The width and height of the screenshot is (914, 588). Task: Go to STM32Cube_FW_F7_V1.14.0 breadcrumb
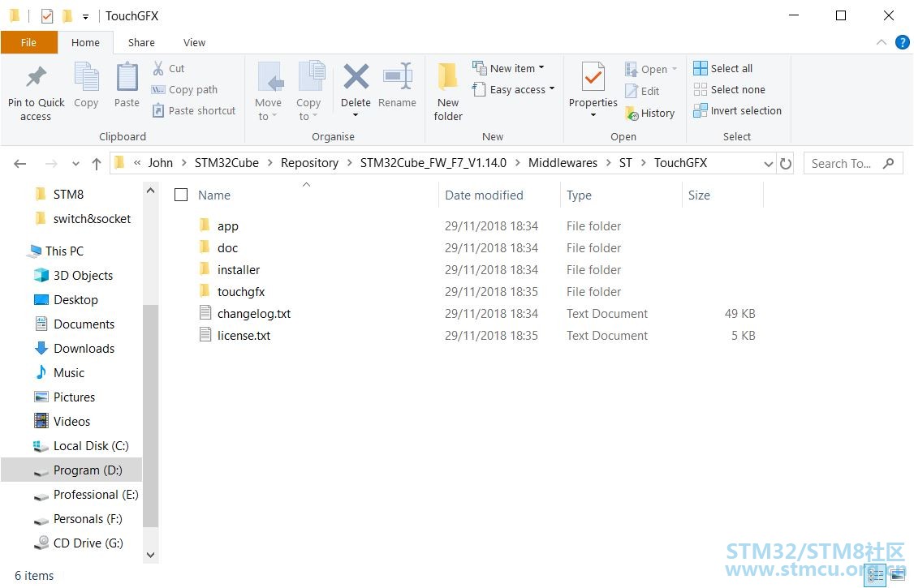click(x=433, y=163)
